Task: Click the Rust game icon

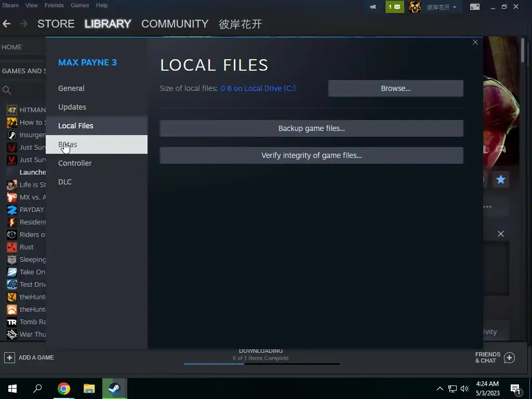Action: (x=12, y=247)
